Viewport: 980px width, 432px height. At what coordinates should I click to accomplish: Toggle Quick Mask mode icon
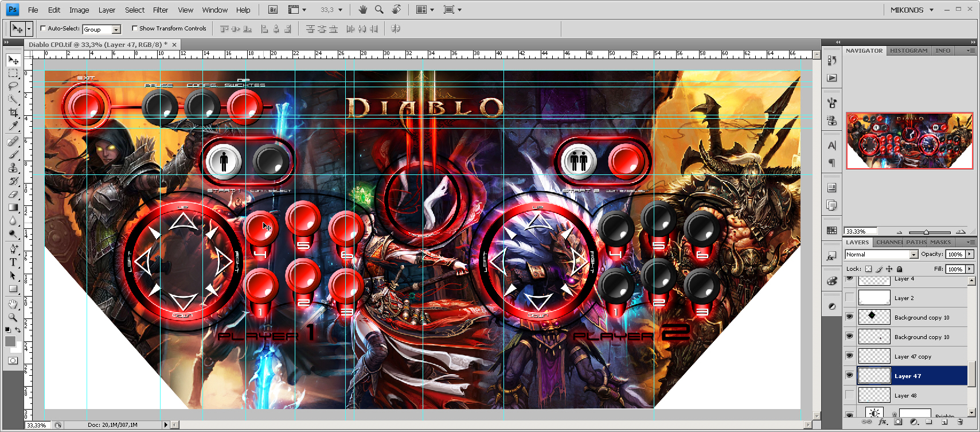pyautogui.click(x=13, y=360)
